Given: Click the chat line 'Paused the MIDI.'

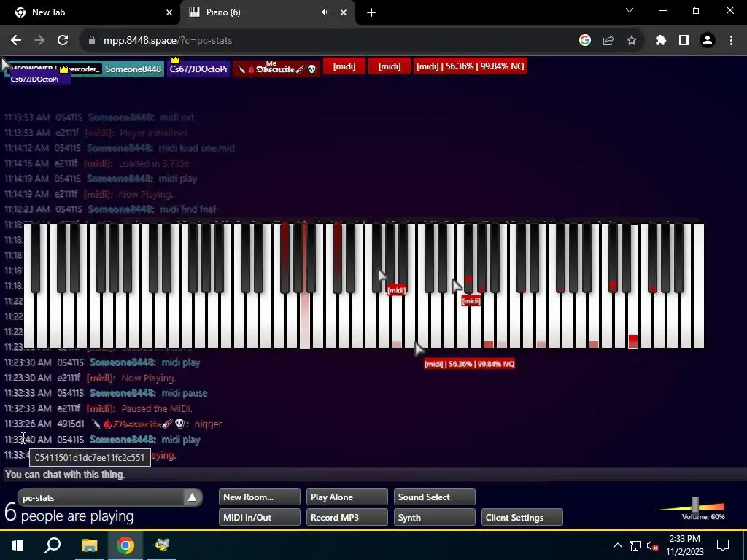Looking at the screenshot, I should [x=157, y=408].
